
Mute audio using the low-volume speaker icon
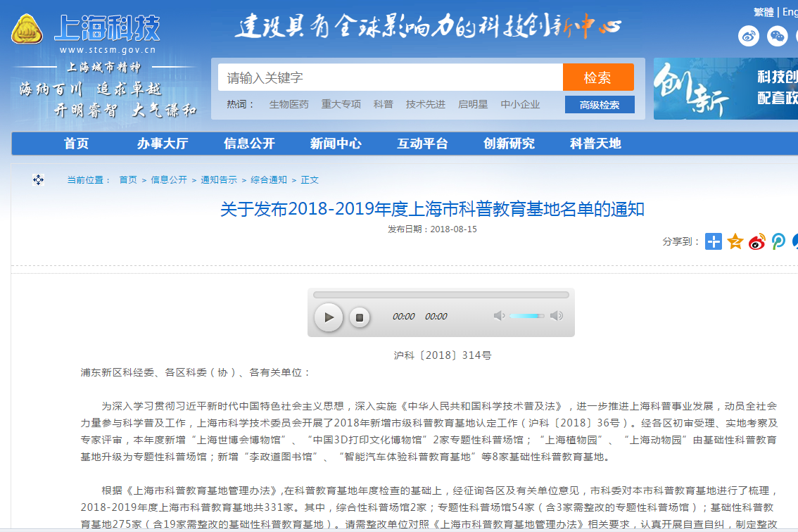coord(499,316)
